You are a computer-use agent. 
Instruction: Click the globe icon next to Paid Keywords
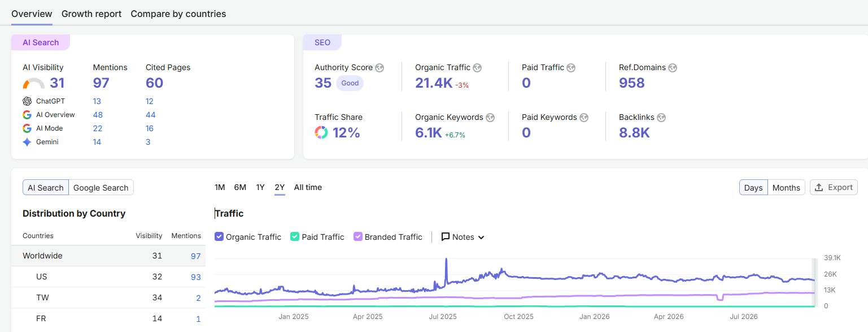point(584,118)
